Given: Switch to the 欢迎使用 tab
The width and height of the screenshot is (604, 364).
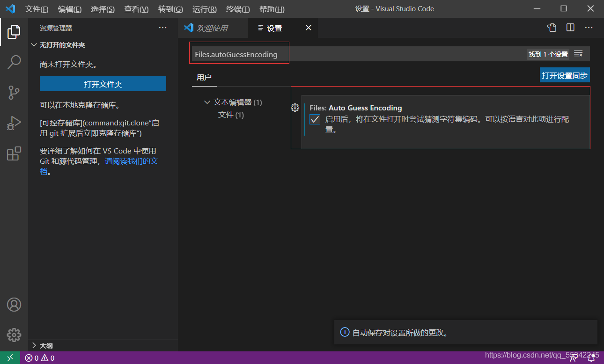Looking at the screenshot, I should click(x=213, y=28).
